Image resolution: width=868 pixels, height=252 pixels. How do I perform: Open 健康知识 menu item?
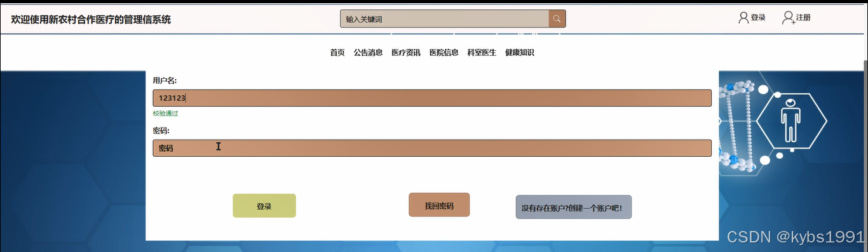[x=519, y=53]
